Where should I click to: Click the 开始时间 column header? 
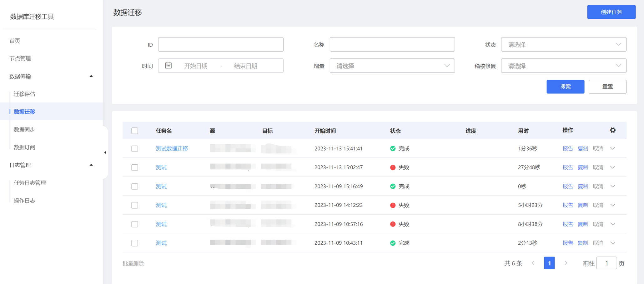coord(325,131)
